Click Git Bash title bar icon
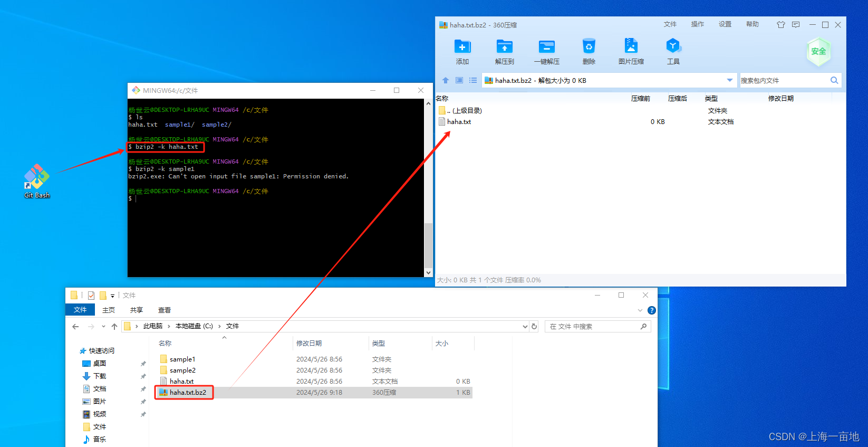The height and width of the screenshot is (447, 868). pyautogui.click(x=136, y=90)
